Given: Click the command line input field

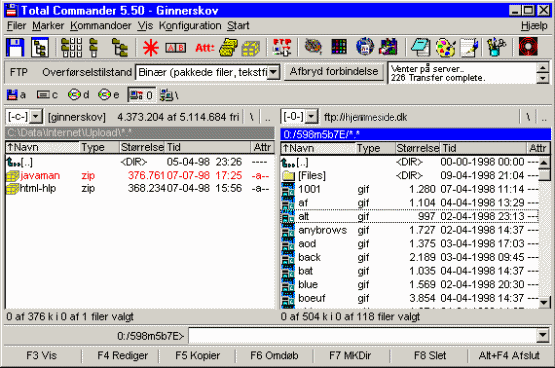Looking at the screenshot, I should pos(362,335).
